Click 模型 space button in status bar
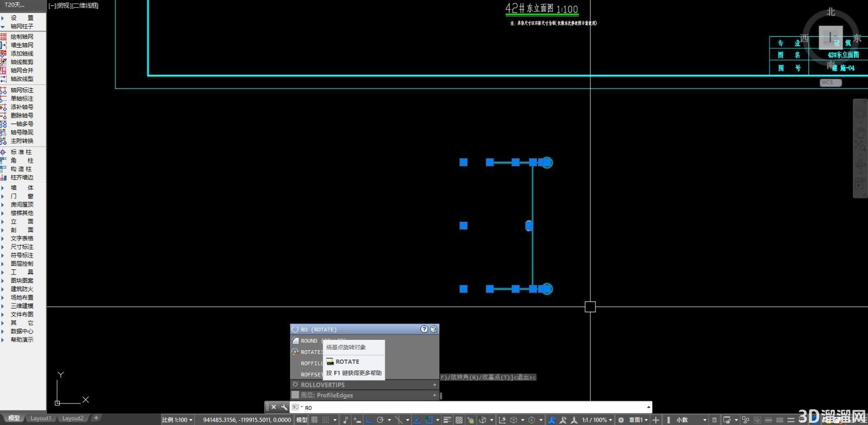The width and height of the screenshot is (868, 425). (x=302, y=420)
